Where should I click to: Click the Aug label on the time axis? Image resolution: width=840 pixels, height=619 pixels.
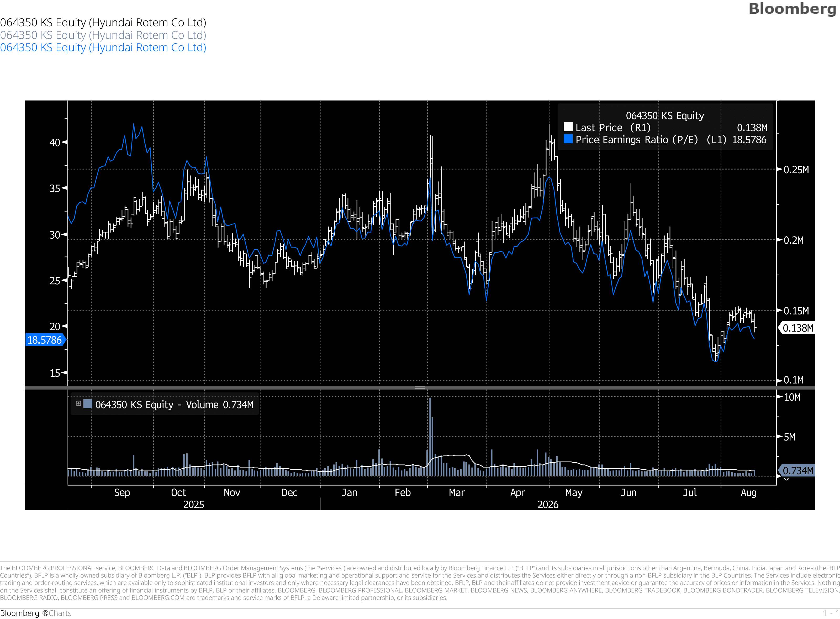pyautogui.click(x=748, y=492)
